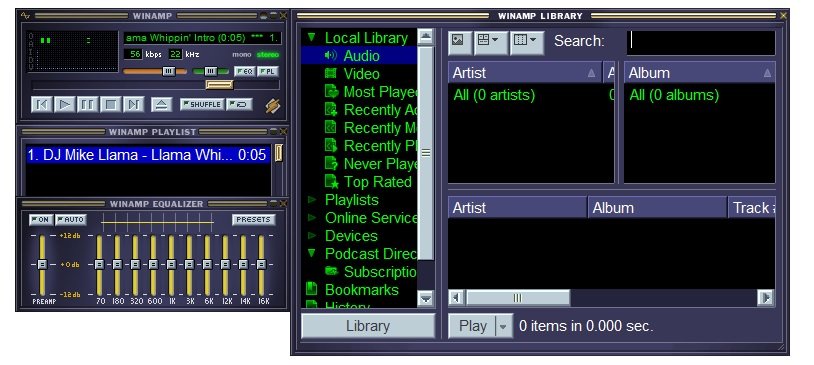Click Artist column in track list
814x365 pixels.
click(x=518, y=208)
